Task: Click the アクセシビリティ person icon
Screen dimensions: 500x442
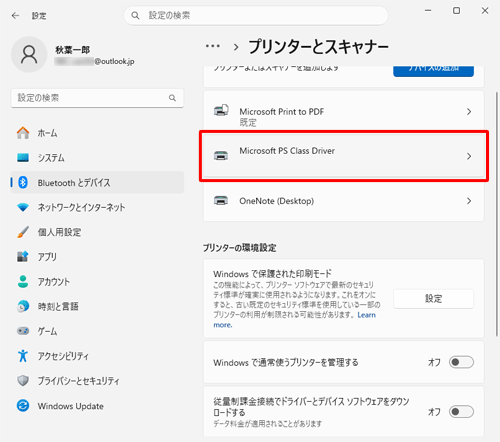Action: coord(23,356)
